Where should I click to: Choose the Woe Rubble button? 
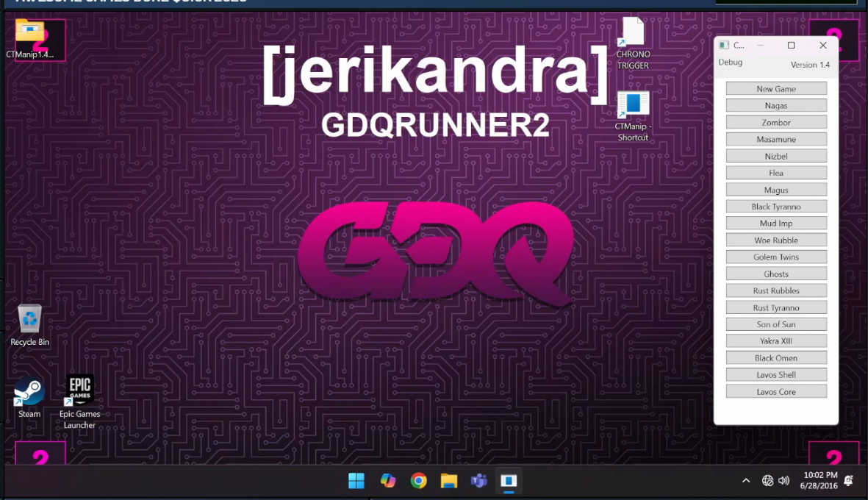tap(776, 240)
